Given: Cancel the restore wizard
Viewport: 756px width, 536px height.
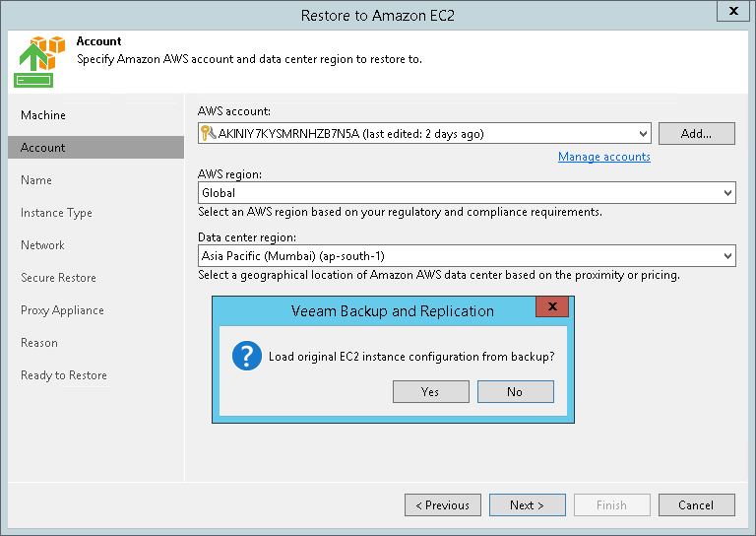Looking at the screenshot, I should coord(696,505).
